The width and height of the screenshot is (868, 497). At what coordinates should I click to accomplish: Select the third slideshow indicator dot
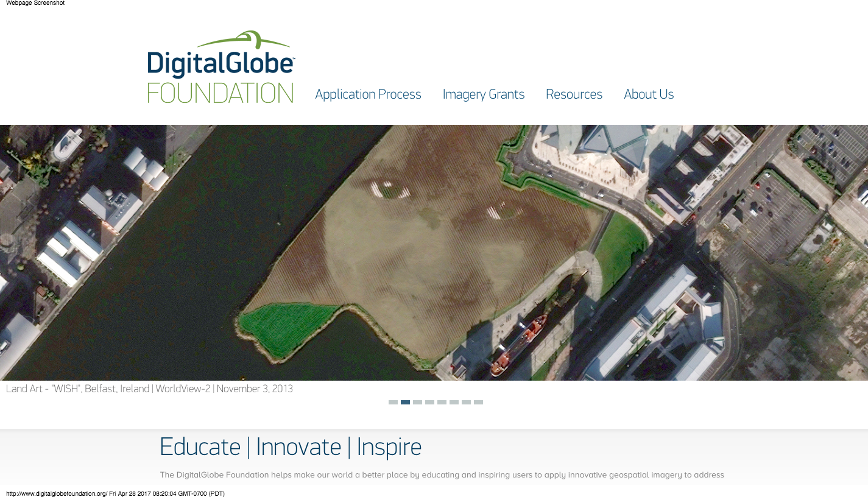pos(418,402)
